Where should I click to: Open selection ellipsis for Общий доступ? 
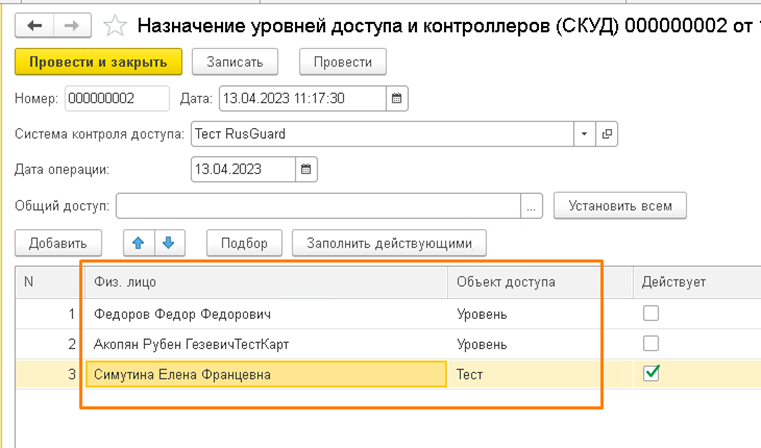[532, 206]
